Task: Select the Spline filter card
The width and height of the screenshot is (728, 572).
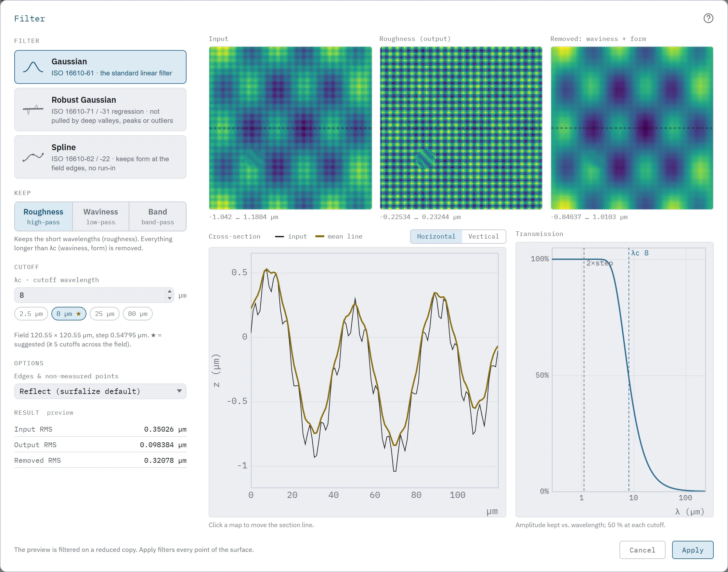Action: click(x=100, y=157)
